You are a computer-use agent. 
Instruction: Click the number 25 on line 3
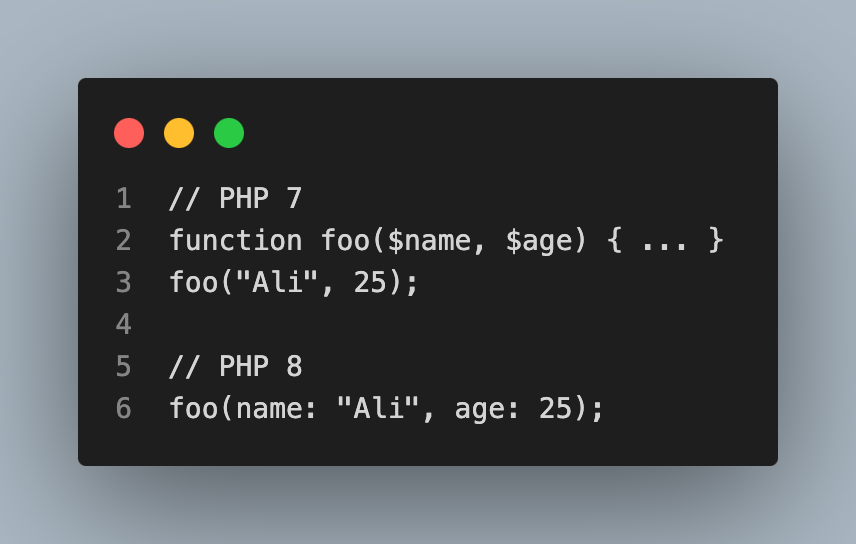(x=370, y=283)
